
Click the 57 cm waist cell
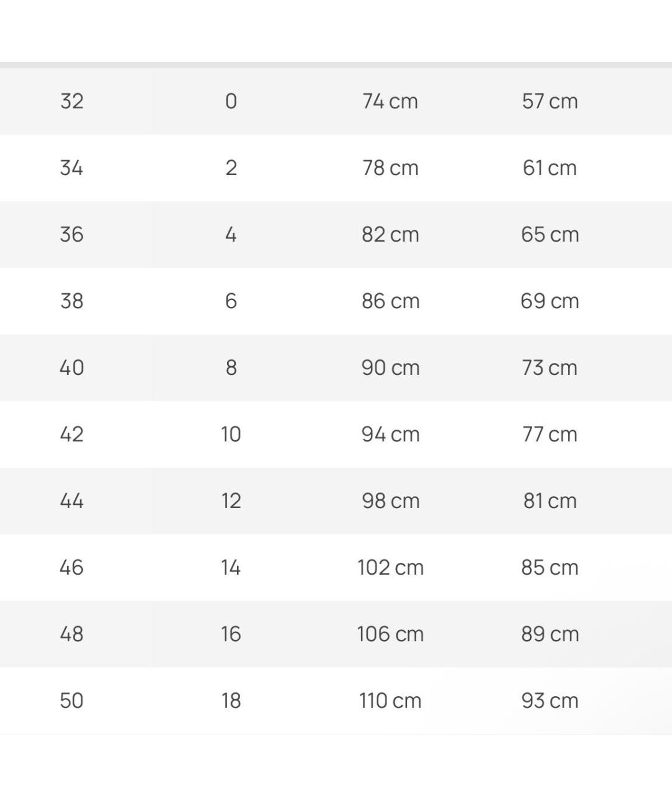point(550,101)
